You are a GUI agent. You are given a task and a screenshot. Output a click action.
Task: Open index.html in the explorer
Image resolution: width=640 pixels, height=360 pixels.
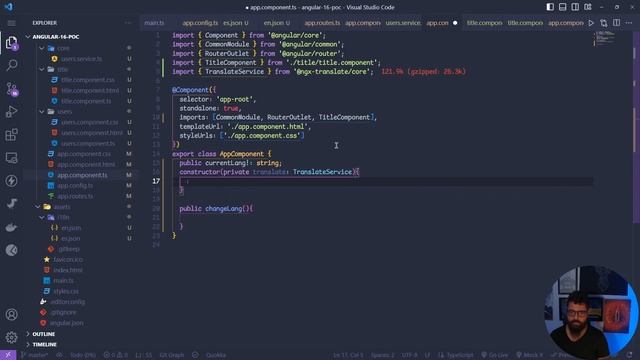pos(68,270)
